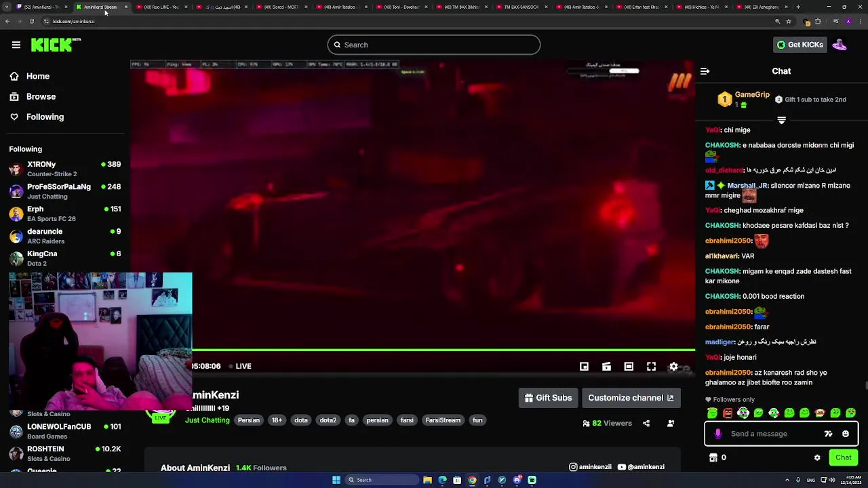Click Marshall_JR's username in chat
This screenshot has width=868, height=488.
pos(747,186)
